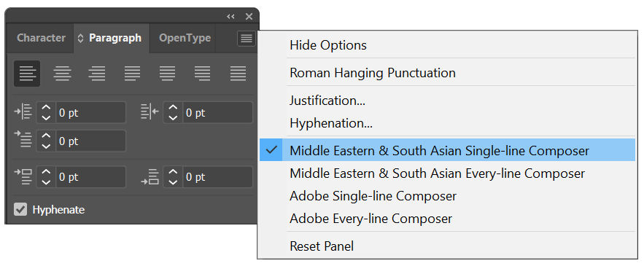This screenshot has width=644, height=266.
Task: Switch to the Character tab
Action: point(41,38)
